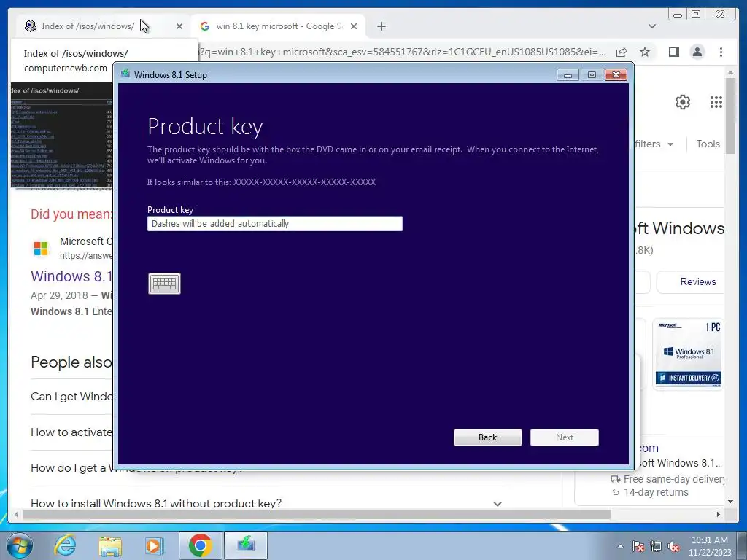The width and height of the screenshot is (747, 560).
Task: Close the Windows 8.1 Setup window
Action: tap(616, 75)
